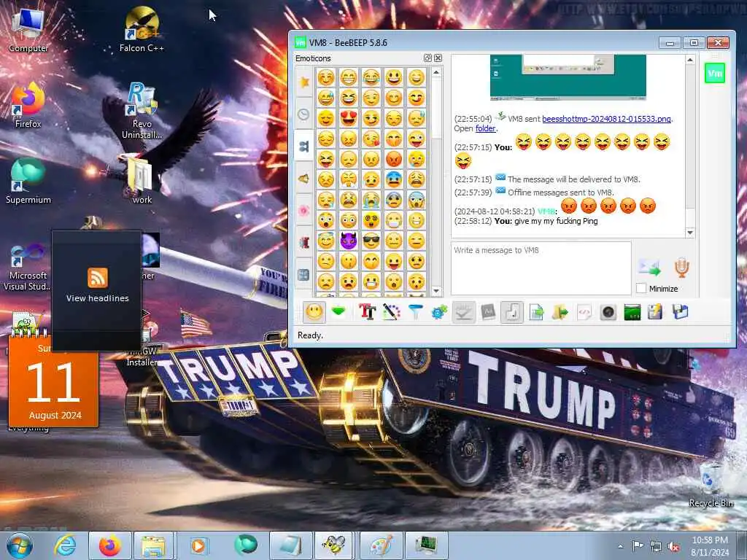Image resolution: width=747 pixels, height=560 pixels.
Task: Select the Supermium desktop icon
Action: pyautogui.click(x=28, y=182)
